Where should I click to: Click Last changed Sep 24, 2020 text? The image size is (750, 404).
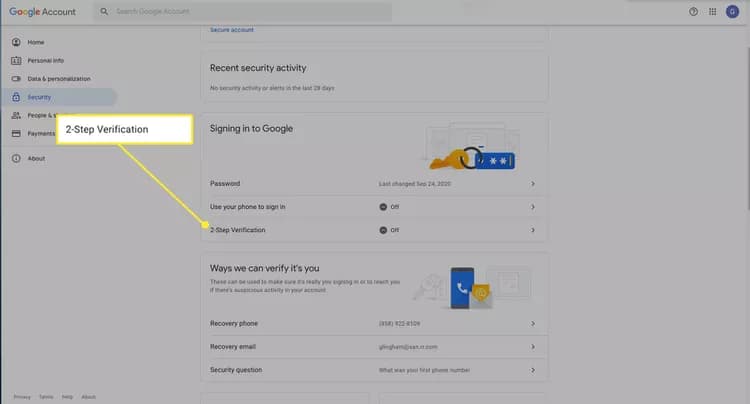[415, 184]
